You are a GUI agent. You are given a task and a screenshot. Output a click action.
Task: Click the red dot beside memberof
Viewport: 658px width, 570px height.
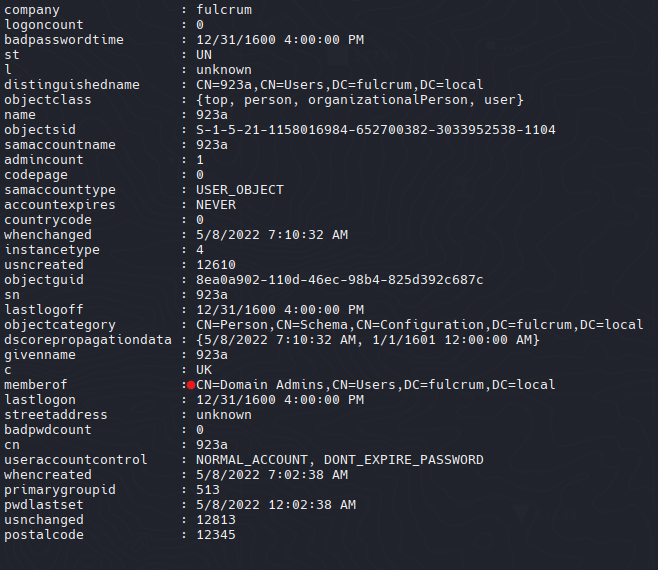pyautogui.click(x=191, y=385)
